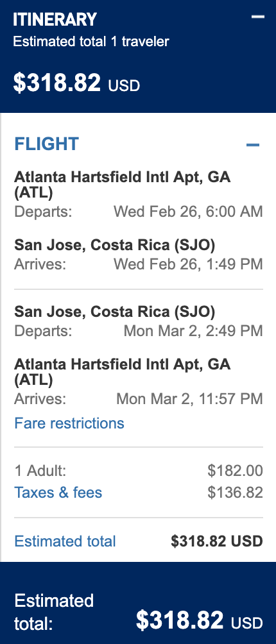Collapse the Flight section minus icon

(253, 145)
